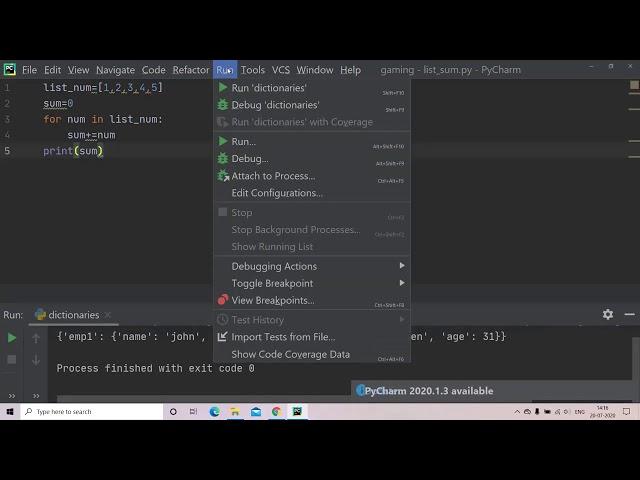Open Windows notification center icon
The image size is (640, 480).
click(x=627, y=412)
